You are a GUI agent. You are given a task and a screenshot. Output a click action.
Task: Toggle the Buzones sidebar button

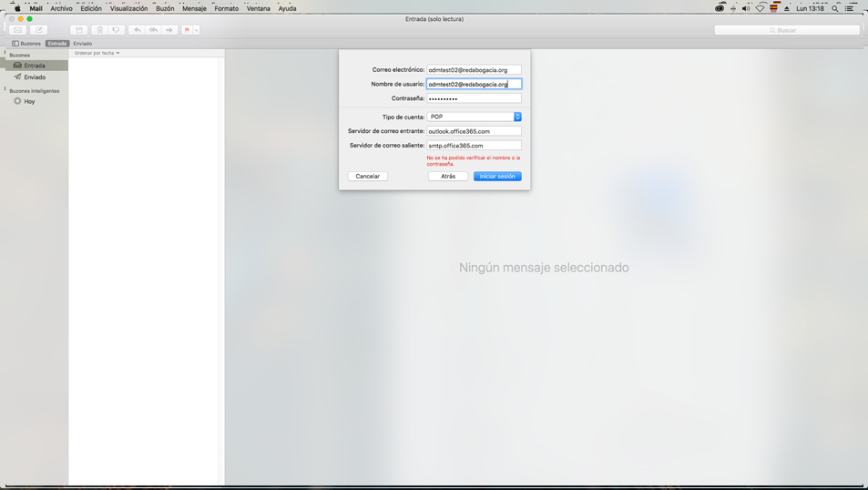[x=26, y=44]
